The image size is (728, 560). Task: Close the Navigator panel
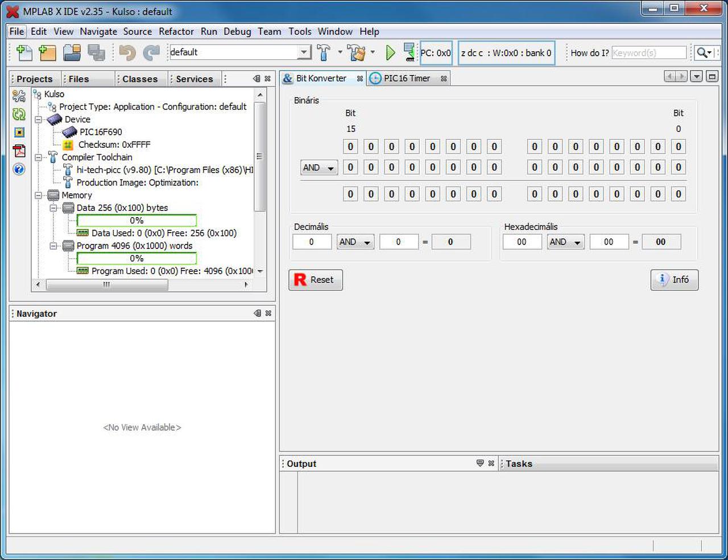pos(268,313)
